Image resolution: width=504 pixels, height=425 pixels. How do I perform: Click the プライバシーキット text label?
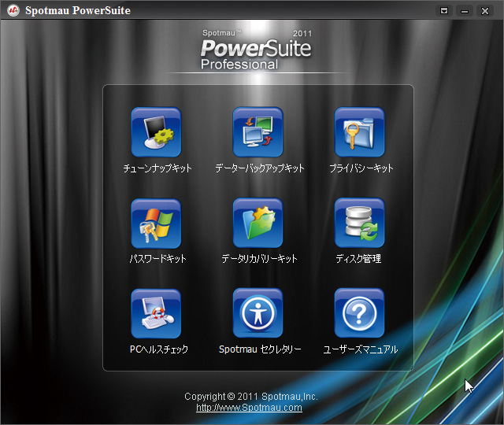361,168
